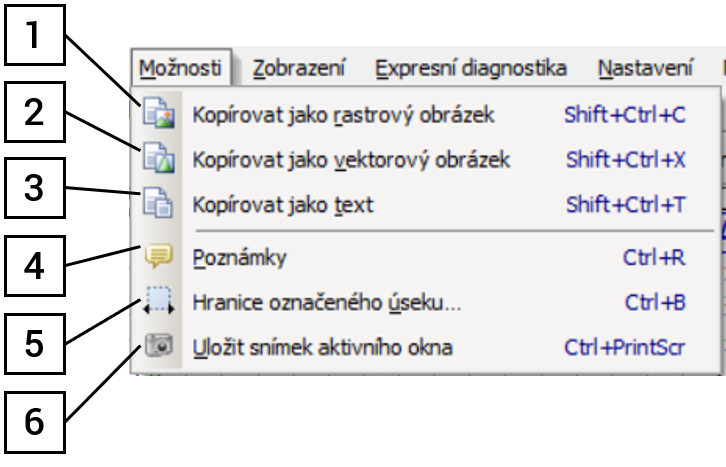726x467 pixels.
Task: Open the Možnosti menu
Action: pos(181,68)
